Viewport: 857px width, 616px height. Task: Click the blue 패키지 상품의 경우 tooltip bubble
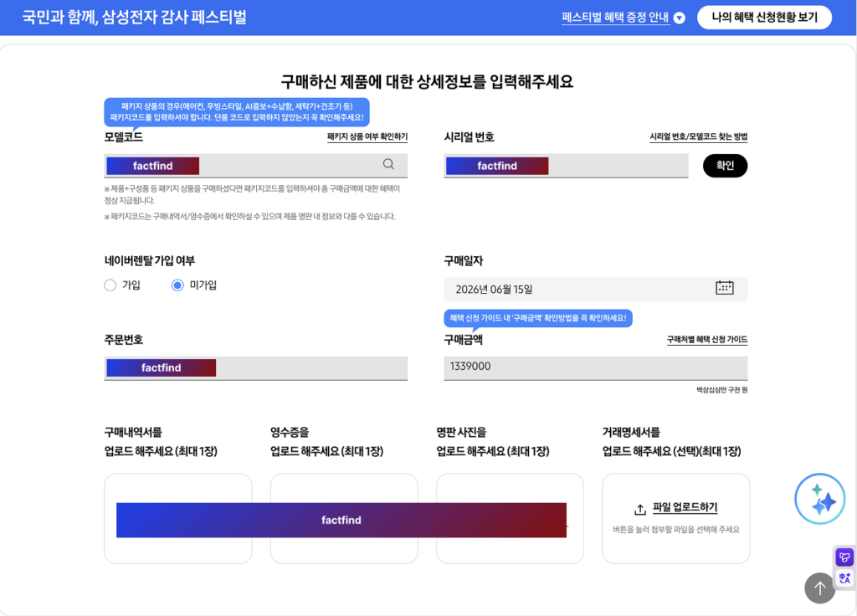237,112
